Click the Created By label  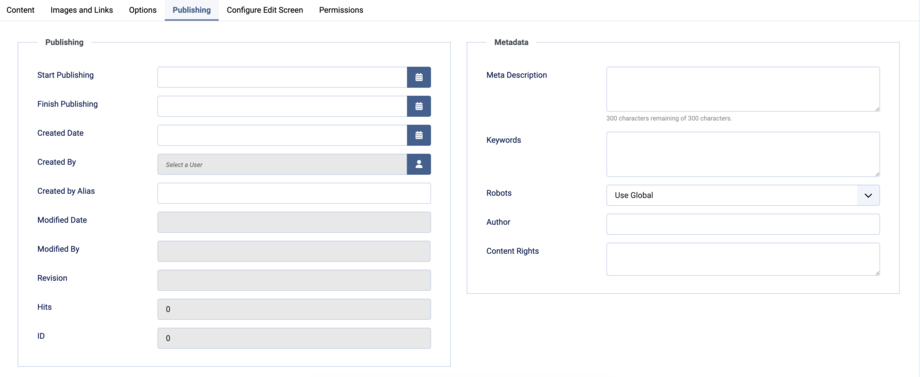(x=56, y=162)
